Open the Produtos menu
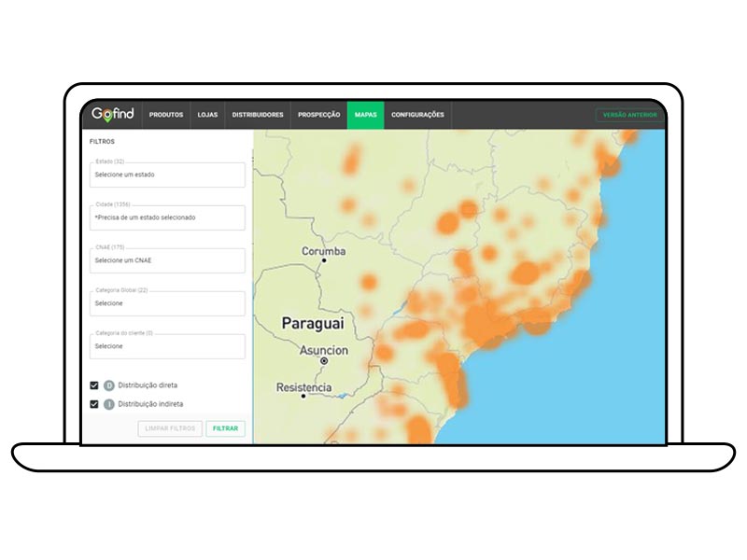 (x=166, y=115)
